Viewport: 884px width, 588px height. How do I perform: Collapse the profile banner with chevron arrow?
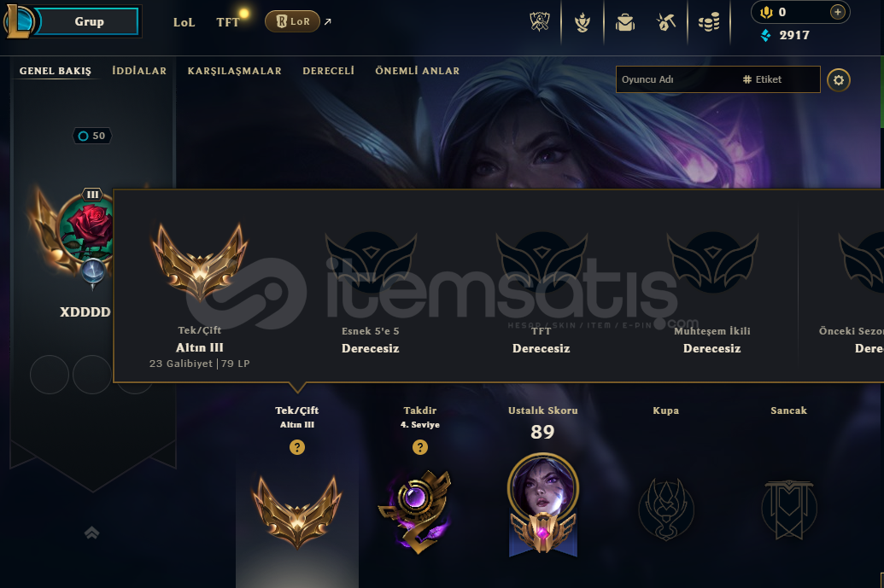tap(92, 533)
